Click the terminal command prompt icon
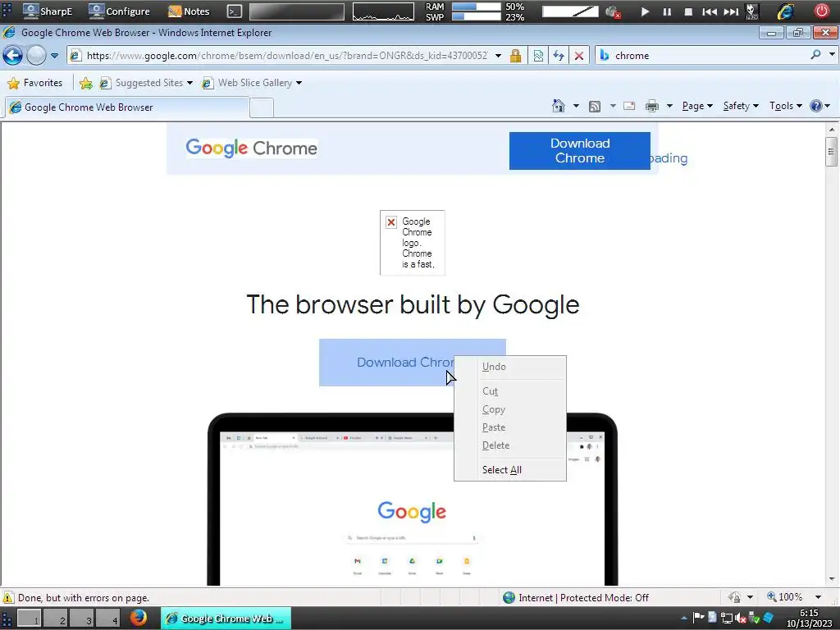 tap(234, 11)
